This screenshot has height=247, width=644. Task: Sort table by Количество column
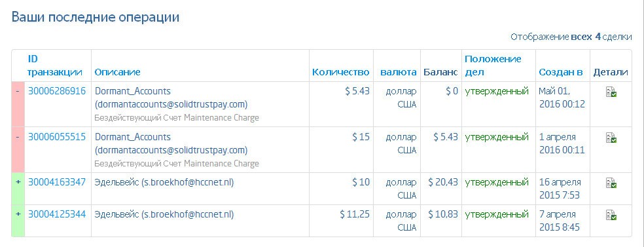pyautogui.click(x=340, y=72)
